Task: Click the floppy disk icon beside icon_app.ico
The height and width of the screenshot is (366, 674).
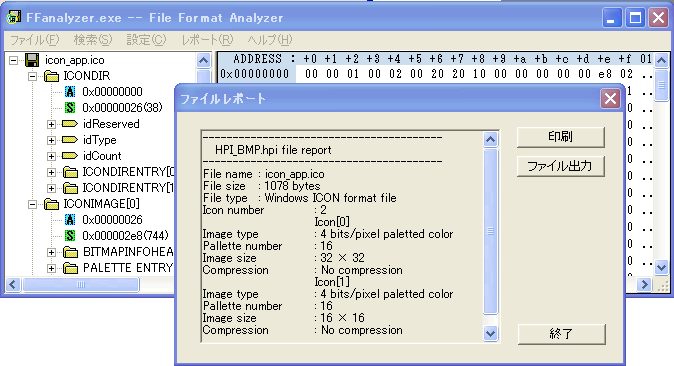Action: tap(32, 60)
